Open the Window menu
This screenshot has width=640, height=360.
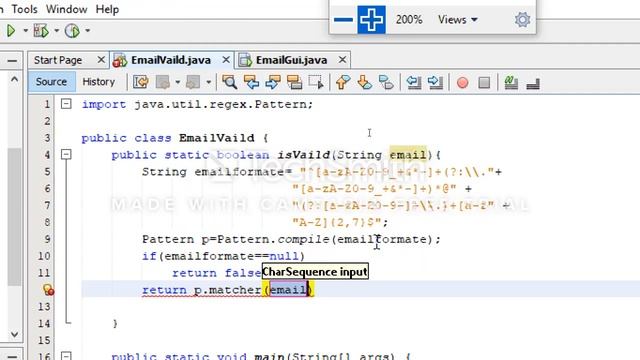click(x=66, y=9)
